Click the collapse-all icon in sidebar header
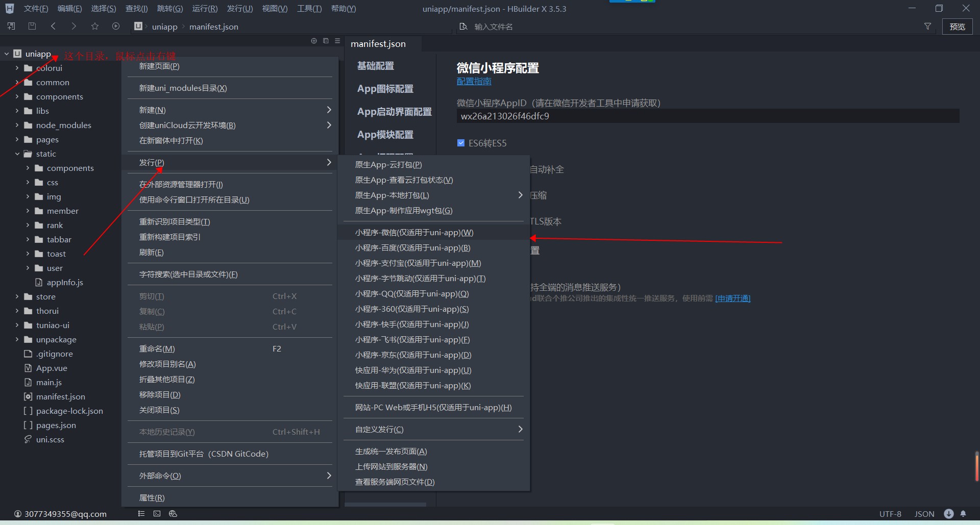Image resolution: width=980 pixels, height=525 pixels. [x=326, y=41]
